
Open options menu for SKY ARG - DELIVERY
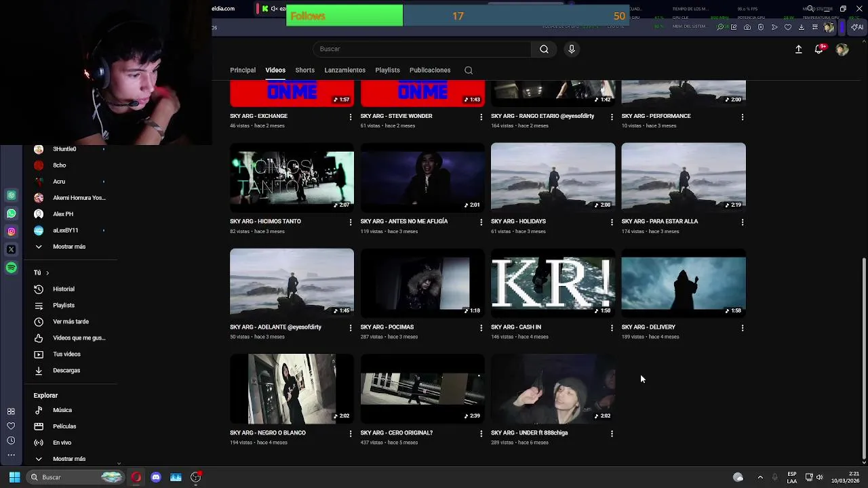[743, 327]
